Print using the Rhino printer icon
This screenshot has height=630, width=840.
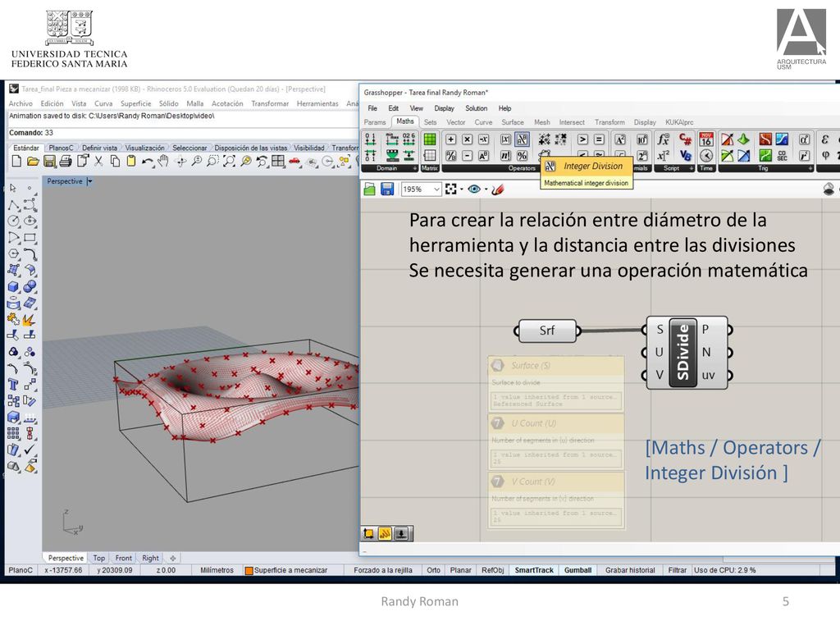[x=66, y=161]
